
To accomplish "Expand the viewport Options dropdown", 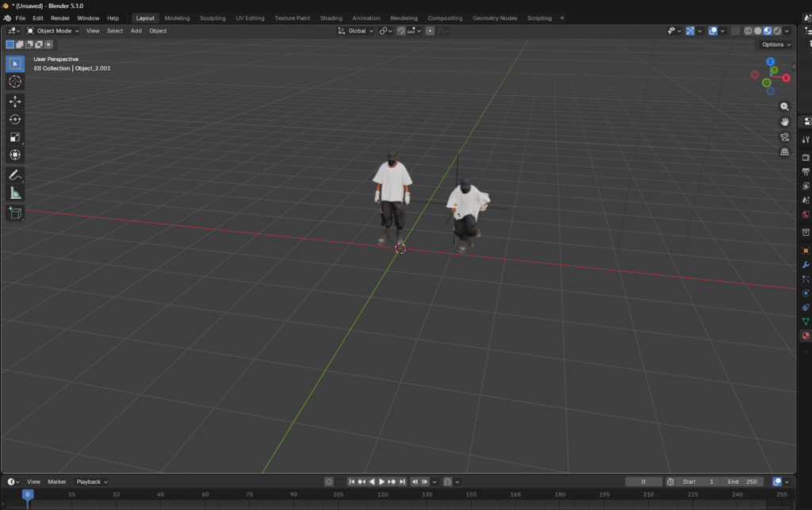I will (775, 44).
